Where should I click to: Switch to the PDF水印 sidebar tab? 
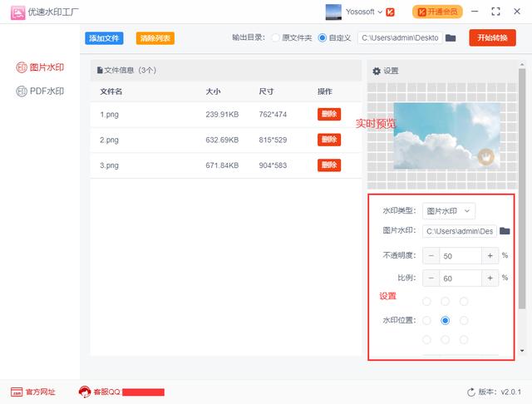[x=40, y=91]
